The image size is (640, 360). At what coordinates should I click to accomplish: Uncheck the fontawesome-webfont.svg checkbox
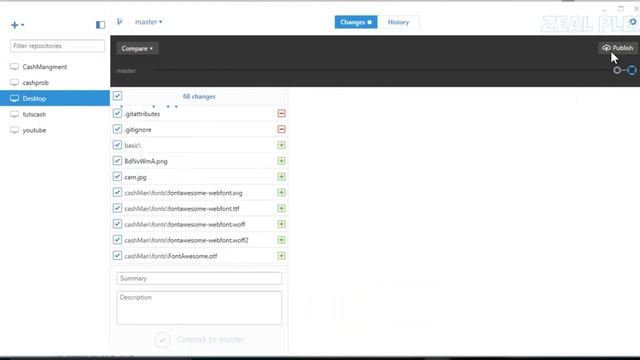coord(118,192)
